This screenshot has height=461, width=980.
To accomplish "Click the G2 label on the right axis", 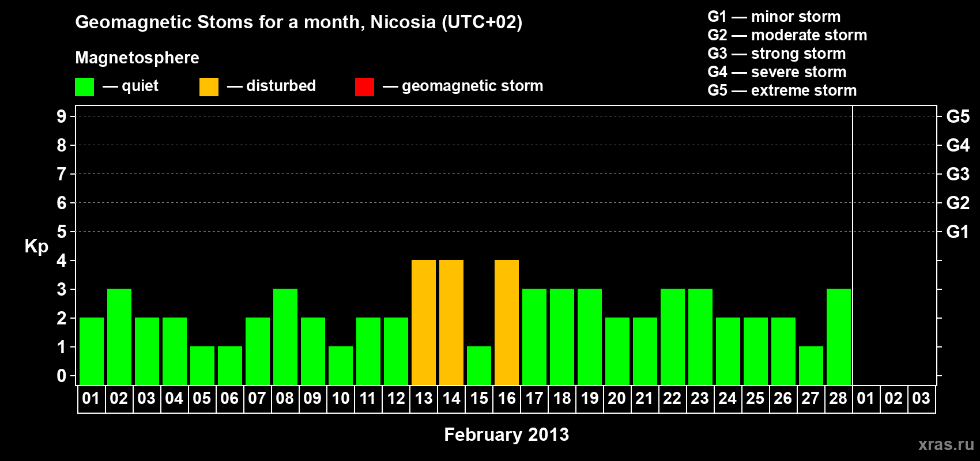I will click(958, 203).
